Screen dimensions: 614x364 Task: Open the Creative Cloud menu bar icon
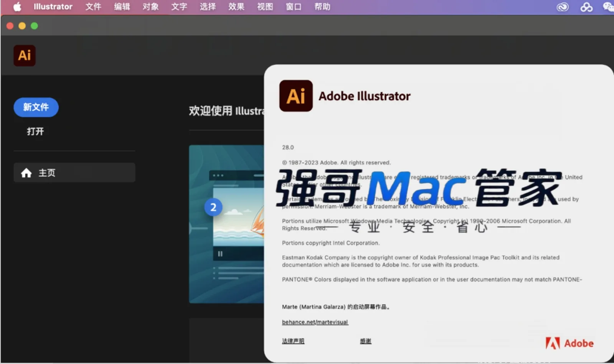point(563,7)
